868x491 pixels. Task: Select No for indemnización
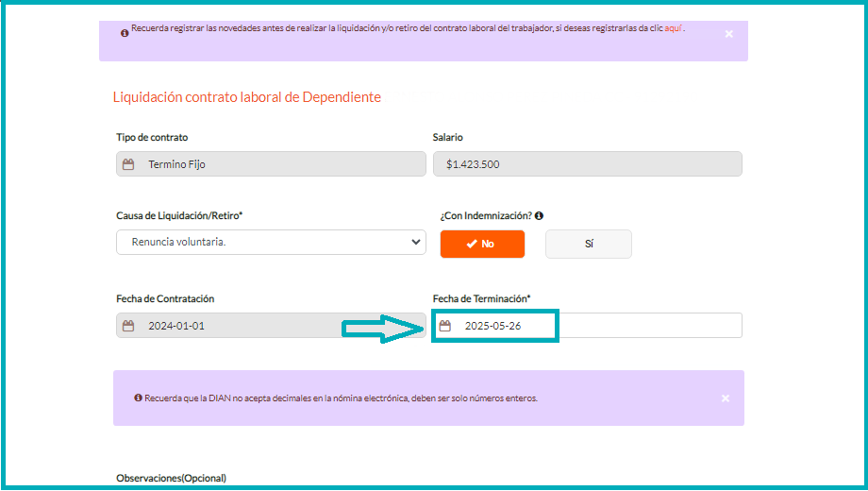pos(482,244)
